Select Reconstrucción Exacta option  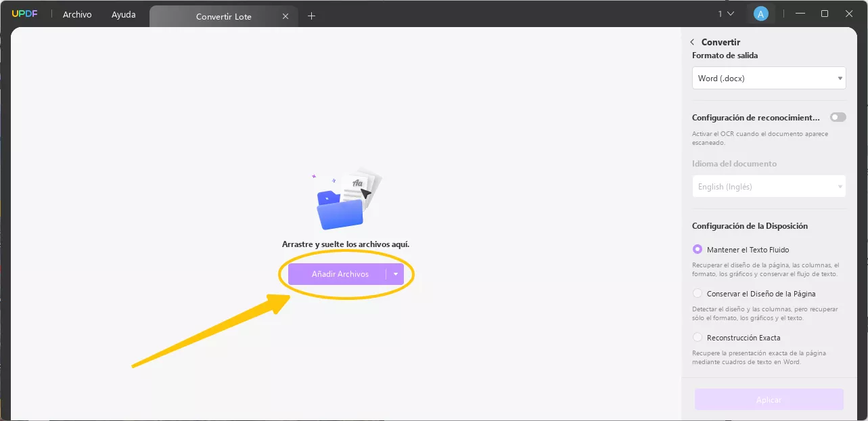pyautogui.click(x=698, y=337)
